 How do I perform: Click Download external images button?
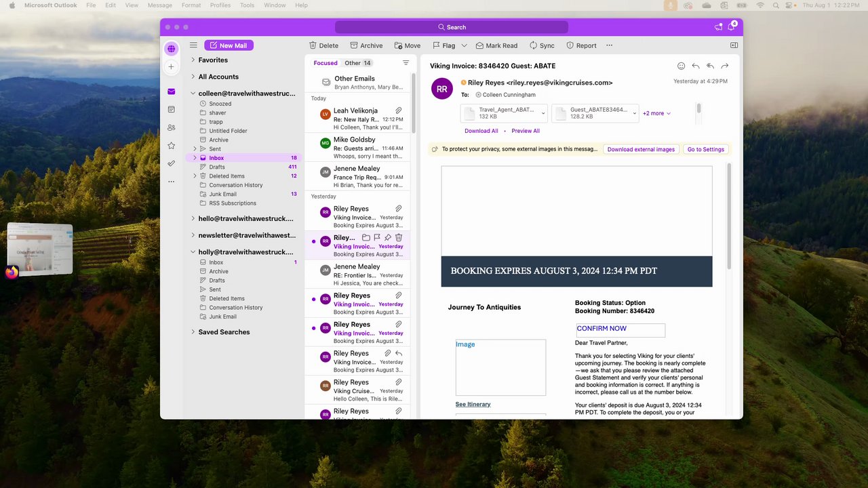click(x=641, y=149)
